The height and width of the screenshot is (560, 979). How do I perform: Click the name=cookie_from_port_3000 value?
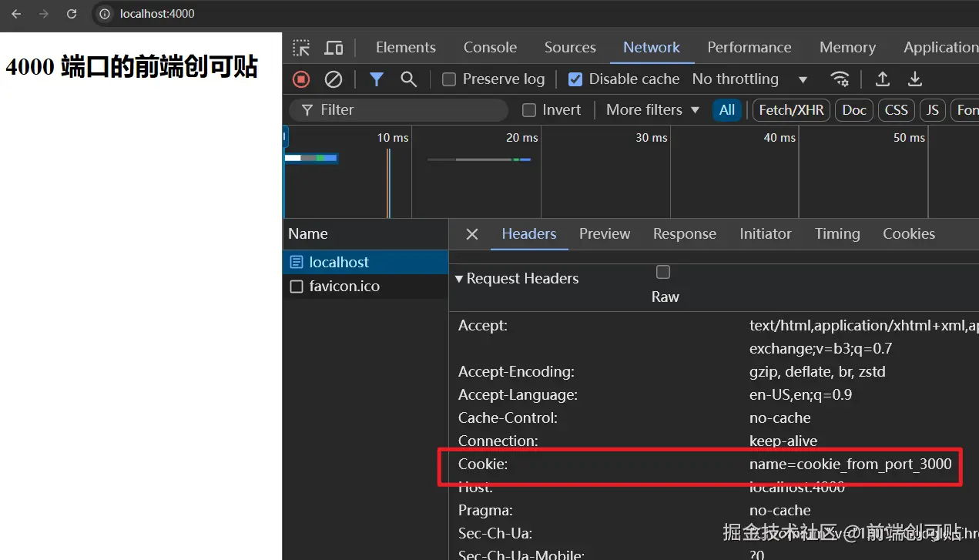(x=850, y=464)
